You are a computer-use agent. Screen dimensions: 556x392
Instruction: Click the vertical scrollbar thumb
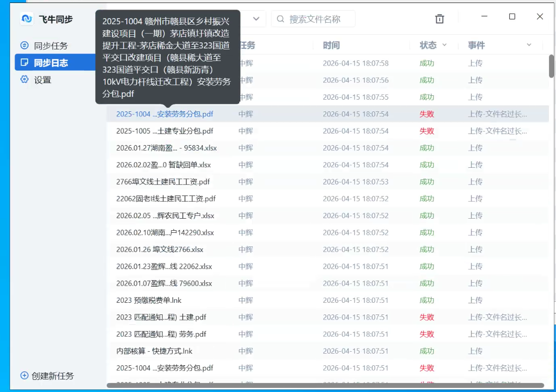551,66
